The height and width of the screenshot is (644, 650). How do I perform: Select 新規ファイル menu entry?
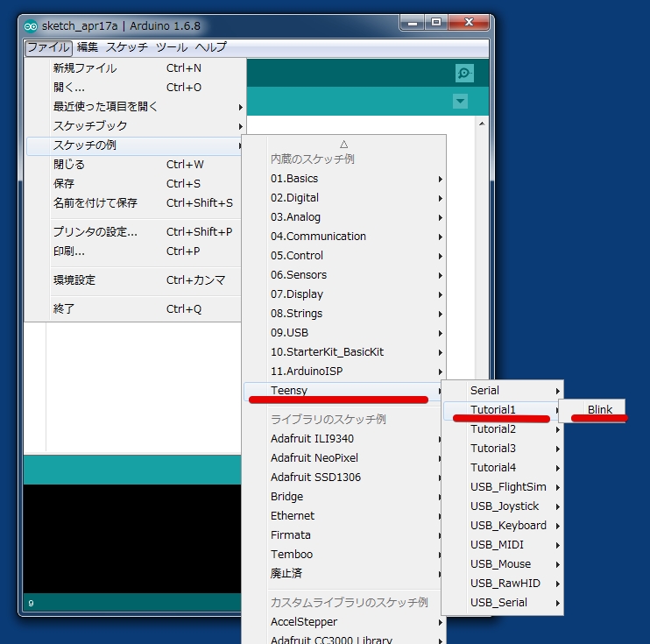[x=136, y=68]
